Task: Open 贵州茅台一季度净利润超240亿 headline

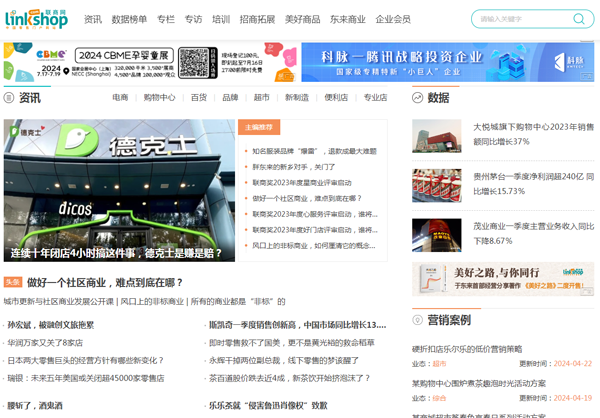Action: (534, 184)
